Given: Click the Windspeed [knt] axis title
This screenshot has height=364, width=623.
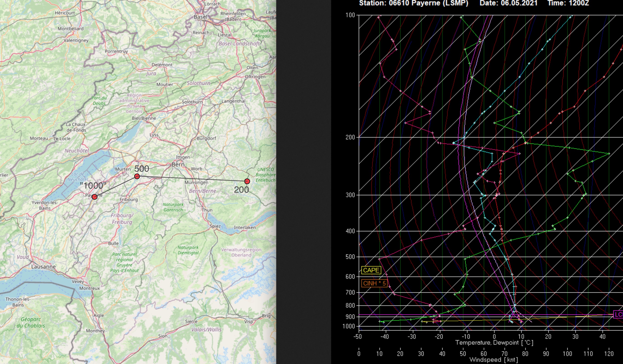Looking at the screenshot, I should 493,360.
